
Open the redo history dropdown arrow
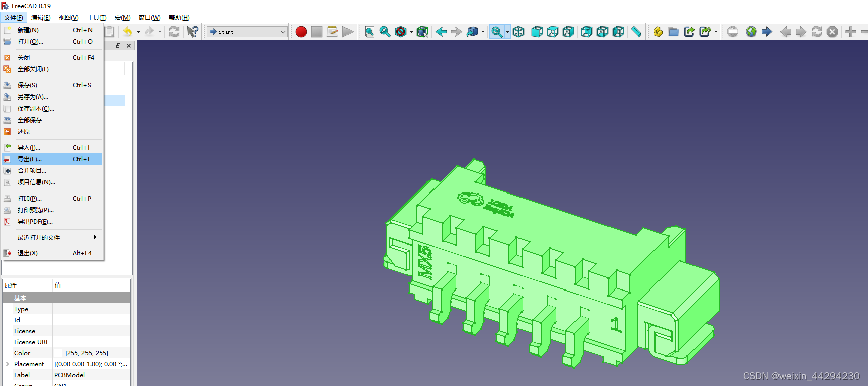pyautogui.click(x=160, y=32)
